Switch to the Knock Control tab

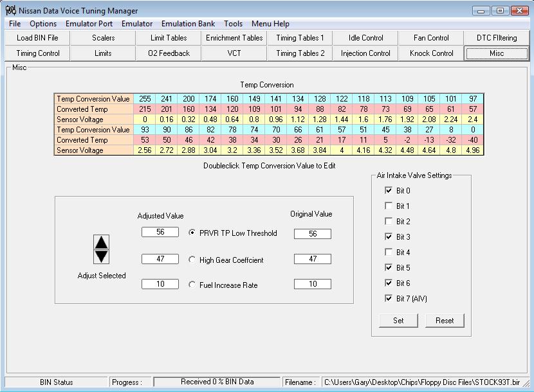[431, 53]
